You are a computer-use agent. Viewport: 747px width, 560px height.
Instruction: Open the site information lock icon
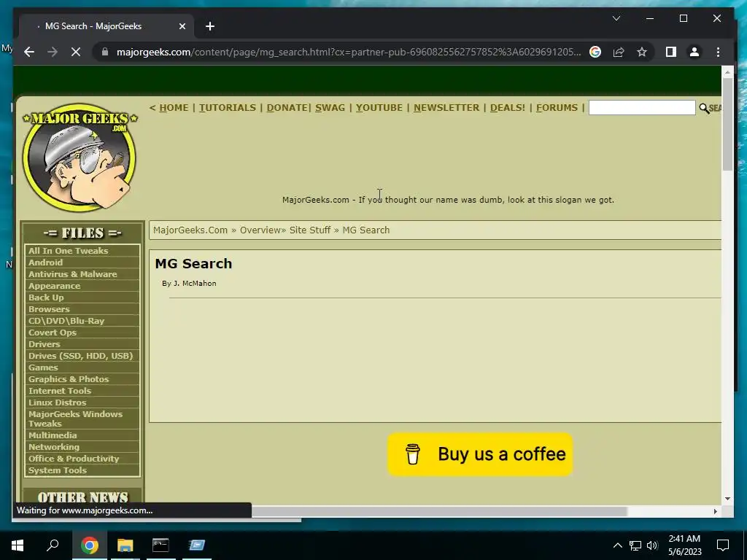pos(105,52)
